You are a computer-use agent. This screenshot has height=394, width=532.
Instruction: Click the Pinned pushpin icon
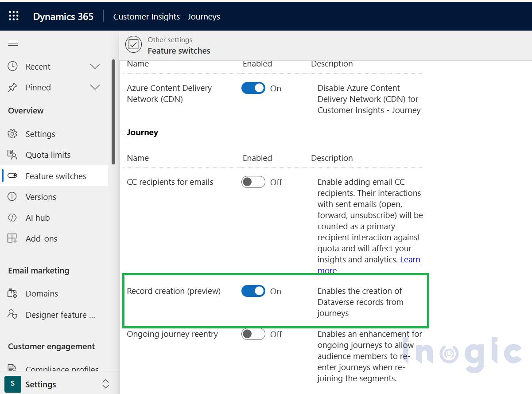click(x=12, y=87)
